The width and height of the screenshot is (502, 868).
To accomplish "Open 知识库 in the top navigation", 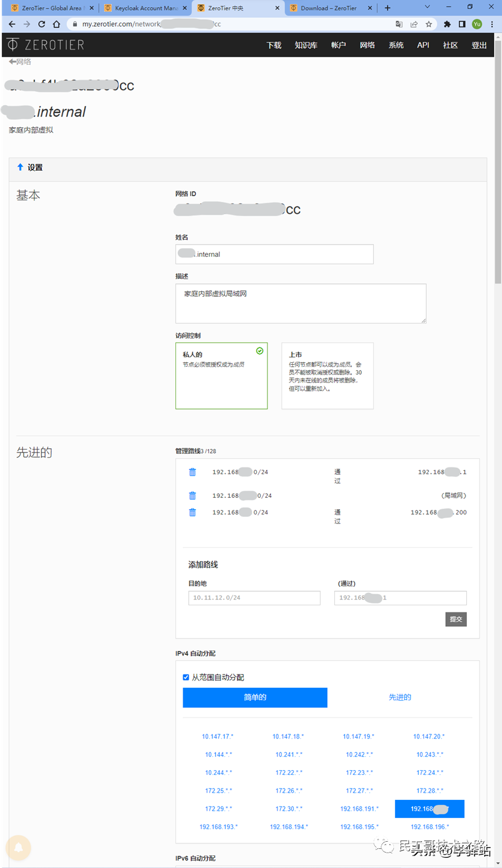I will 306,45.
